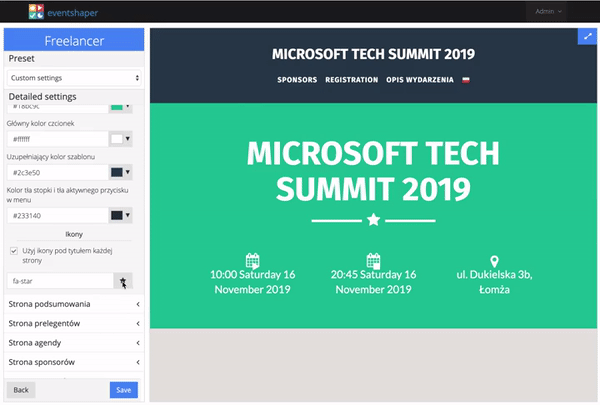Click the MICROSOFT TECH SUMMIT 2019 header title
600x405 pixels.
373,54
